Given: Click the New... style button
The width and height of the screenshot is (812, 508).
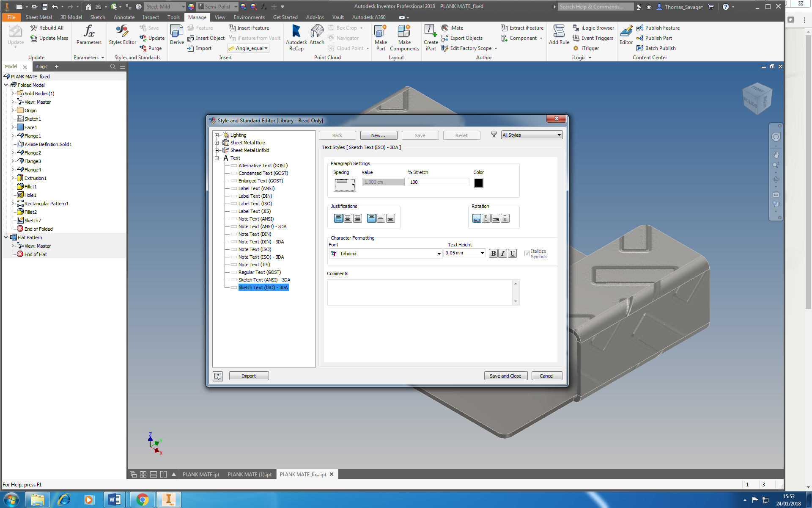Looking at the screenshot, I should click(x=379, y=135).
